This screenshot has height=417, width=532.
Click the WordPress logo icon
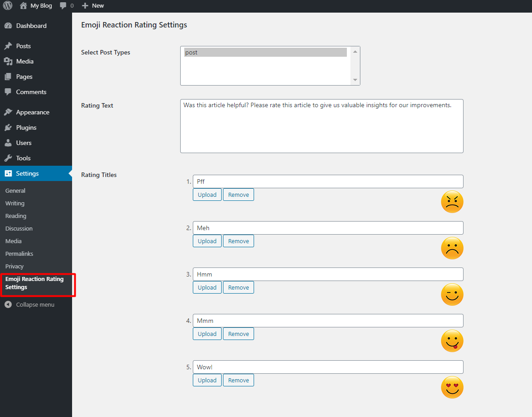(8, 6)
